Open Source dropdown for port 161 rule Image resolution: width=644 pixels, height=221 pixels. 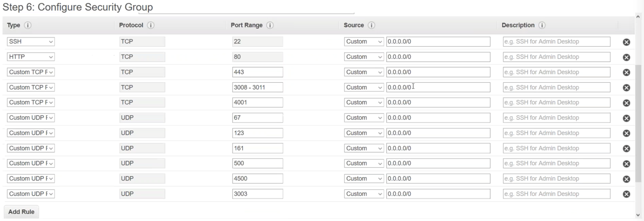pos(364,149)
